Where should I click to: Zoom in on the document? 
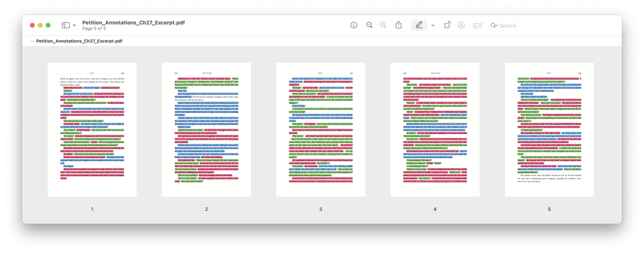pyautogui.click(x=383, y=25)
